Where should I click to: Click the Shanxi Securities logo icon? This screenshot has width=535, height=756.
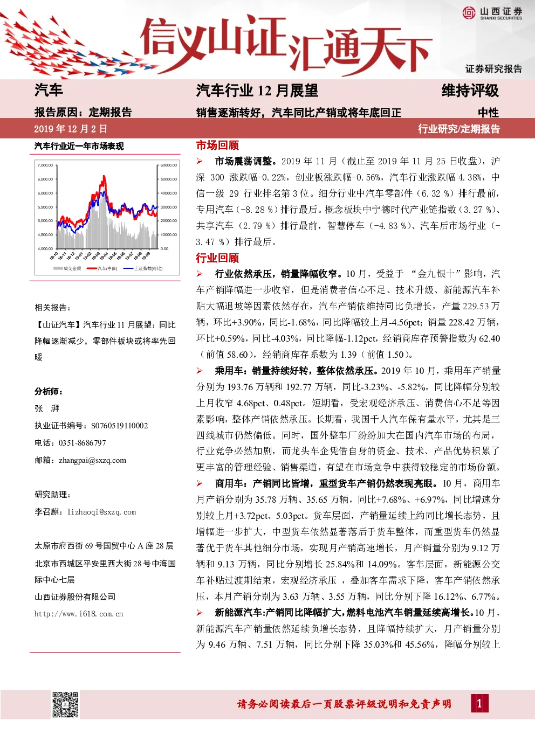point(469,12)
